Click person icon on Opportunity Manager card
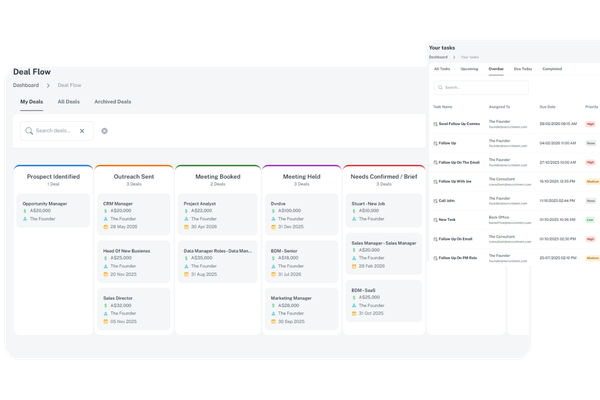600x400 pixels. (x=25, y=219)
